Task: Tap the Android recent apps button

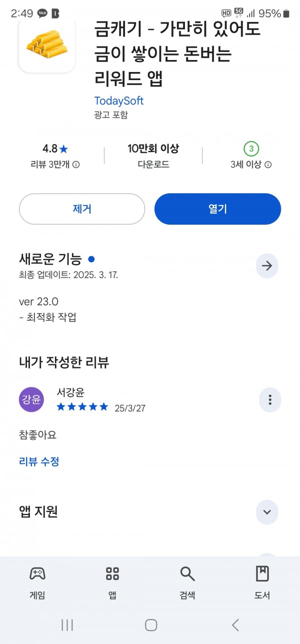Action: pyautogui.click(x=67, y=624)
